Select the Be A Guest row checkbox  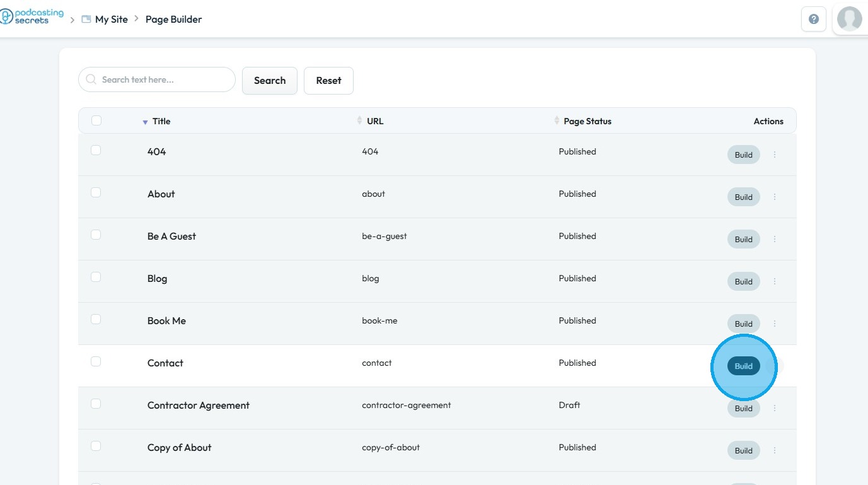(96, 235)
